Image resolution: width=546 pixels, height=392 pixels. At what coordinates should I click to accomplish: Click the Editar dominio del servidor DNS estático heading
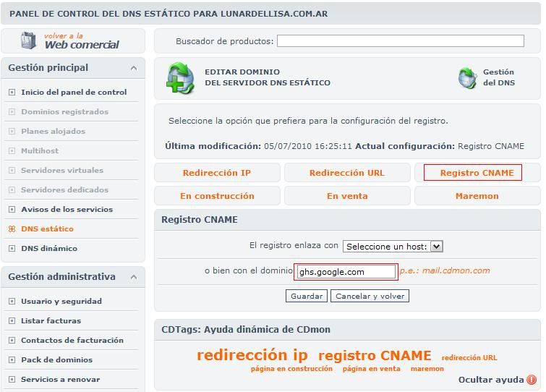[268, 77]
